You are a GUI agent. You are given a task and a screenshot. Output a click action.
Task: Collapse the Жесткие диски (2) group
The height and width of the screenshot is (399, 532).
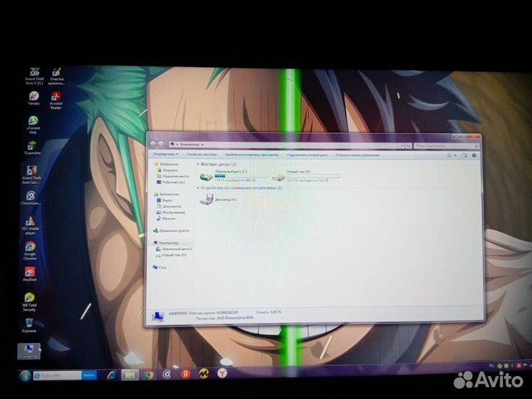click(198, 164)
